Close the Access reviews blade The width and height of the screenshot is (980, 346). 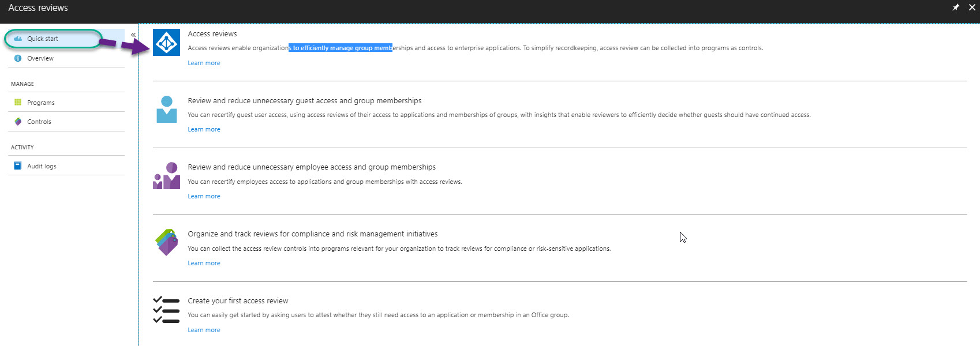click(x=972, y=7)
